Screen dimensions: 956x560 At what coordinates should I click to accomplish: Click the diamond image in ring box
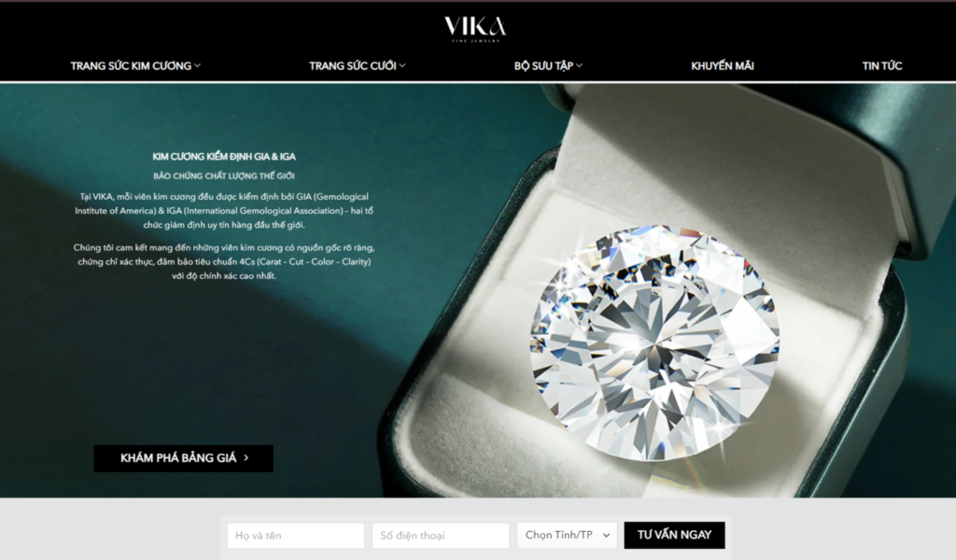click(654, 343)
